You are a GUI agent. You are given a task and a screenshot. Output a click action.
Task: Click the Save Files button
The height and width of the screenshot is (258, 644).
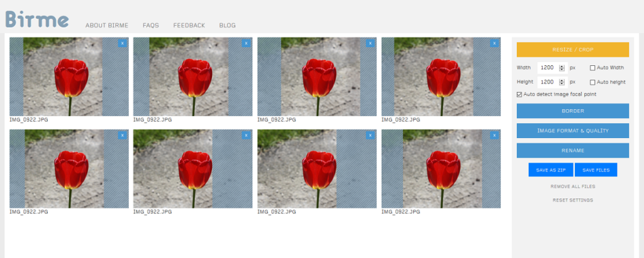596,170
